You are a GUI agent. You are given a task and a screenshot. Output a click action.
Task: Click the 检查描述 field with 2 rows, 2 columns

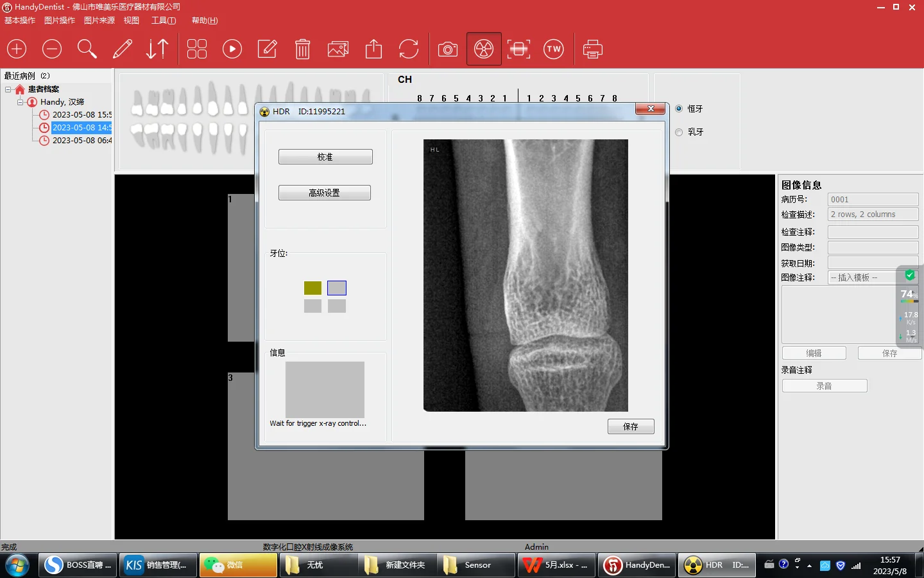[x=873, y=215]
